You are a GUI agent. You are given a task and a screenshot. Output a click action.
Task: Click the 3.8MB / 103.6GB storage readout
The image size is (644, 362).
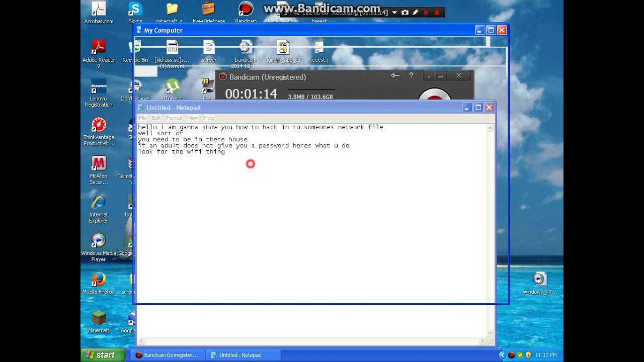310,97
